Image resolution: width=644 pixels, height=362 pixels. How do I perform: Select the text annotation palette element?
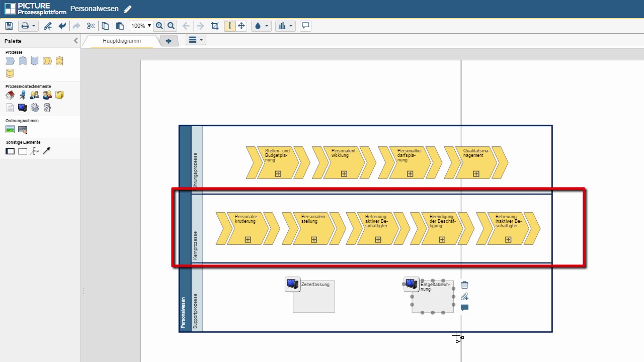[35, 151]
